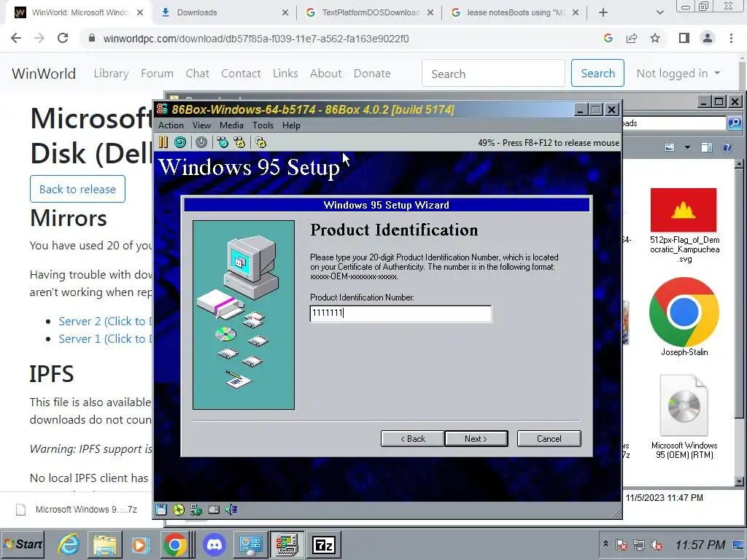Open the Forum nav link
The width and height of the screenshot is (747, 560).
(x=158, y=74)
